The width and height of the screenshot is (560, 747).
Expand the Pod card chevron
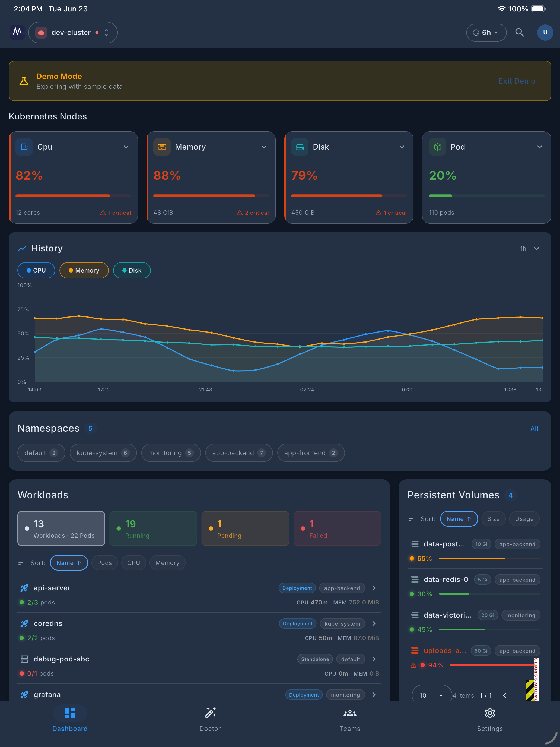[539, 147]
